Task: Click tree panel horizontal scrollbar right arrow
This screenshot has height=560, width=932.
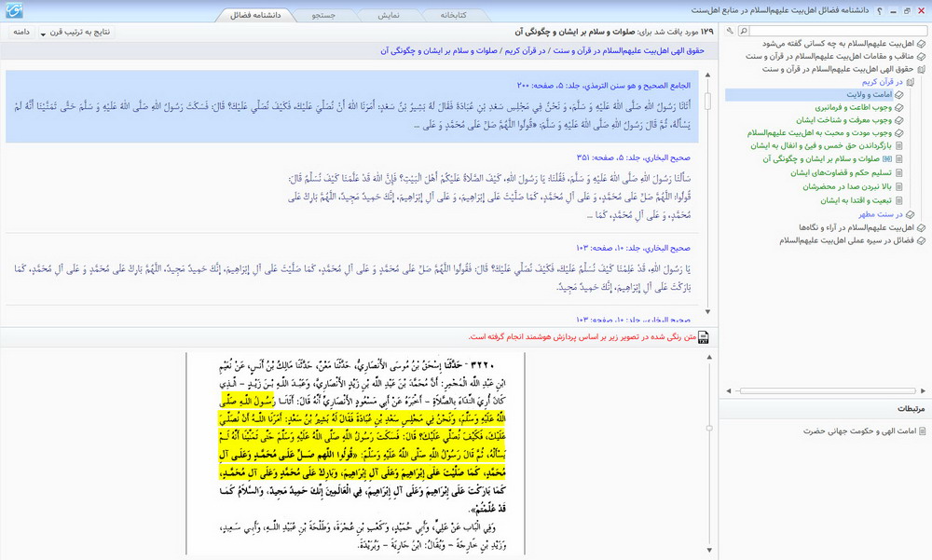Action: [x=923, y=390]
